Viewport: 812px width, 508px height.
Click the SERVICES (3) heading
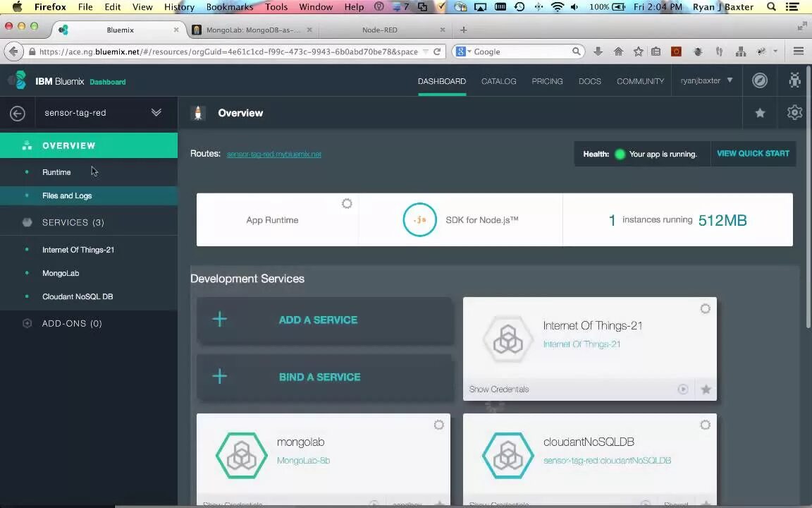click(73, 222)
